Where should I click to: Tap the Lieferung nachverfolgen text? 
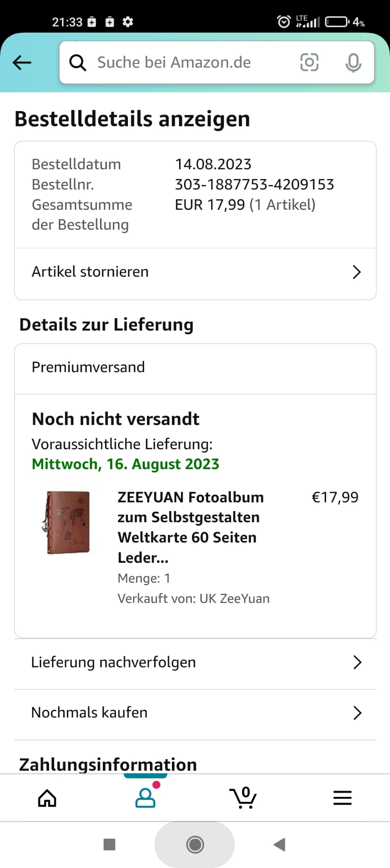point(113,662)
